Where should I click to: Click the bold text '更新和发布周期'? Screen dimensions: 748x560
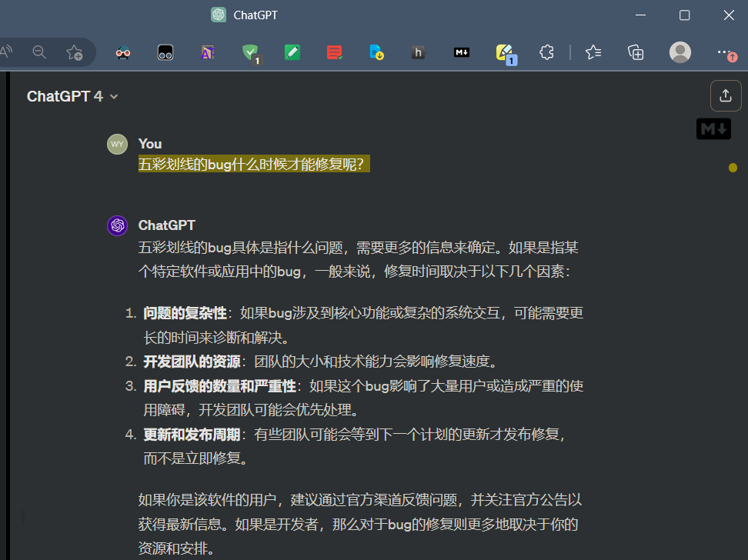click(x=192, y=435)
